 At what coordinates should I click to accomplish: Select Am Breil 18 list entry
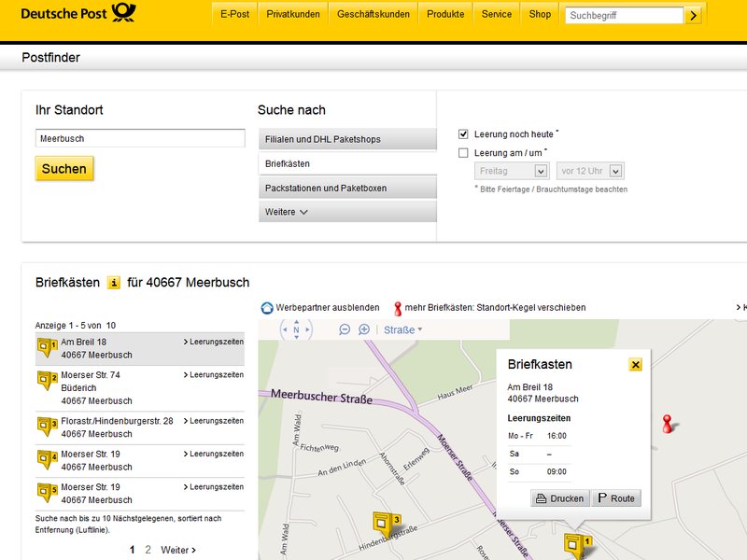tap(140, 348)
